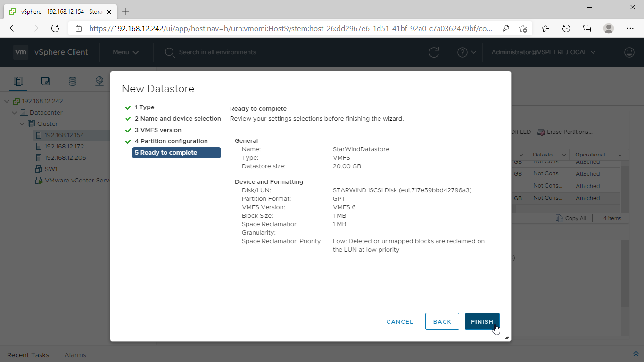Switch to the Recent Tasks tab
This screenshot has width=644, height=362.
pos(28,355)
